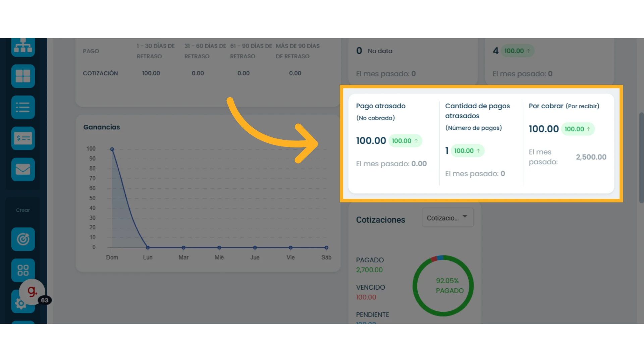Click the PAGADO 2,700.00 value
The width and height of the screenshot is (644, 362).
click(369, 270)
